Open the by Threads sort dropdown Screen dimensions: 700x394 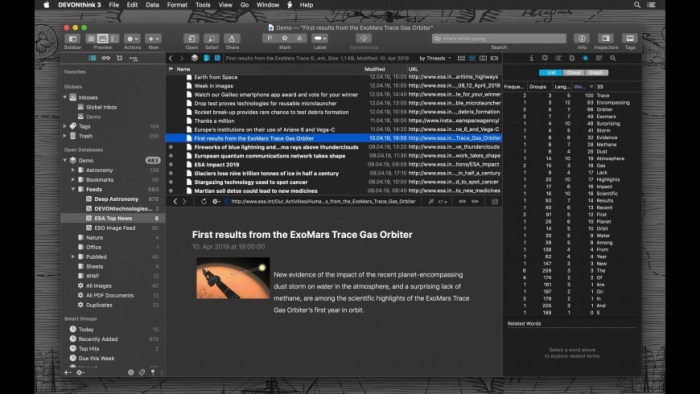[x=435, y=58]
